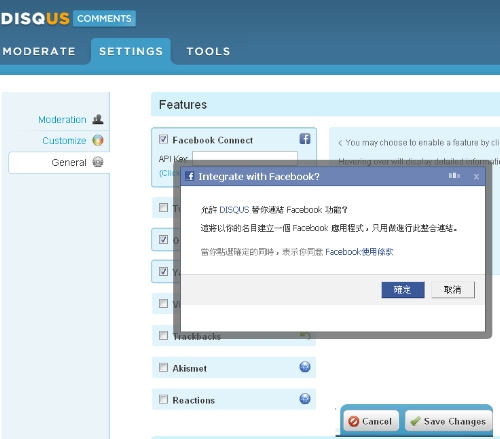Enable the Reactions checkbox
This screenshot has height=439, width=500.
point(163,399)
